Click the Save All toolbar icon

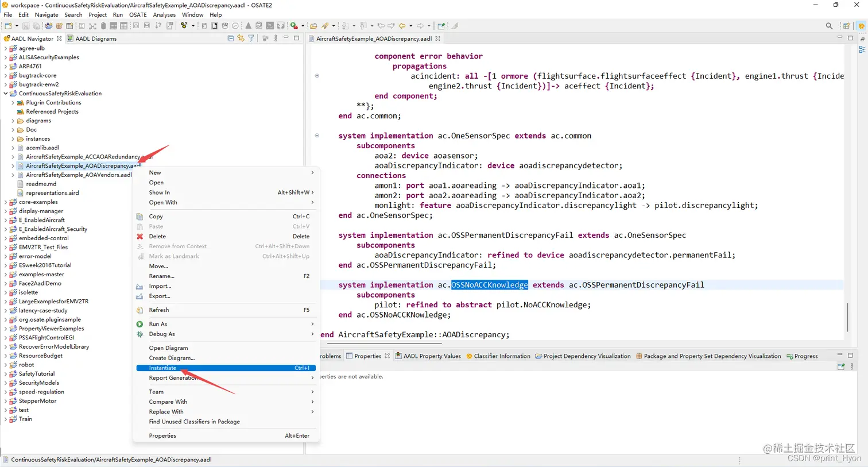pos(36,26)
